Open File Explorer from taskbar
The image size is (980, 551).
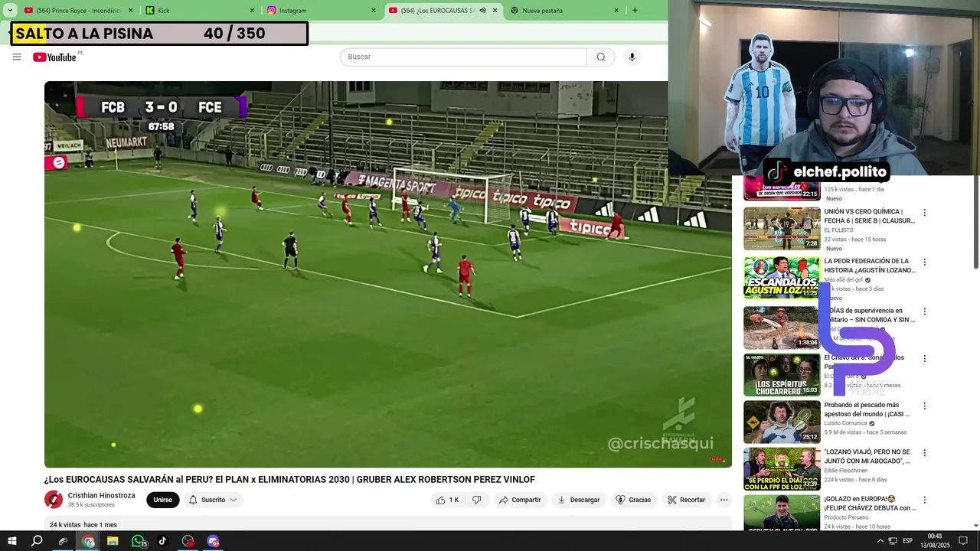[113, 541]
